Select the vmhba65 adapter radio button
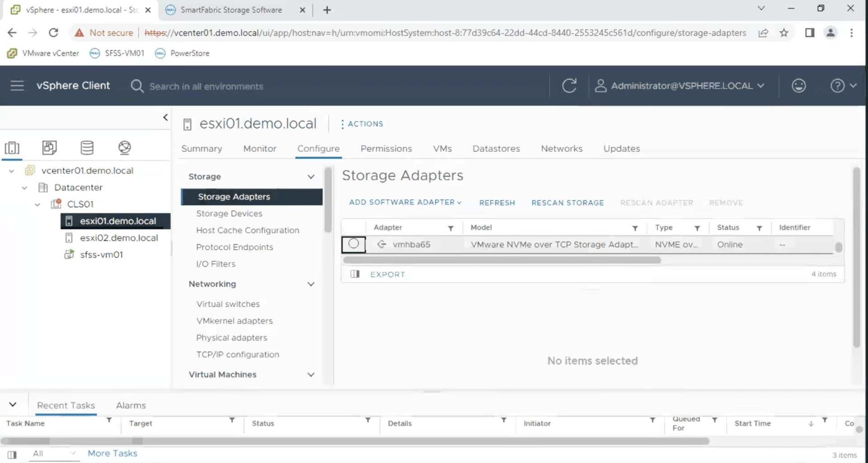Viewport: 868px width, 463px height. coord(354,244)
